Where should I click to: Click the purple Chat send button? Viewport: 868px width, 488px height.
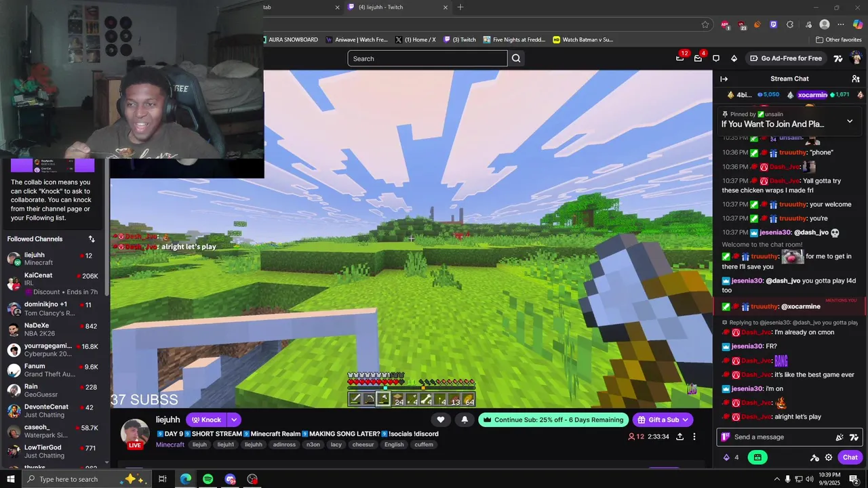coord(850,457)
